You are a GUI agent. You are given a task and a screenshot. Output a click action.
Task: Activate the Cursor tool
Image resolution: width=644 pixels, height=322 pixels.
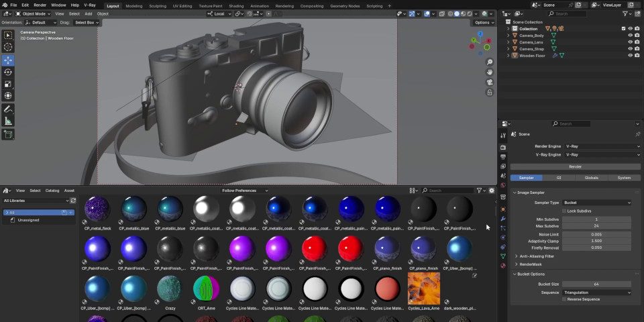[8, 48]
